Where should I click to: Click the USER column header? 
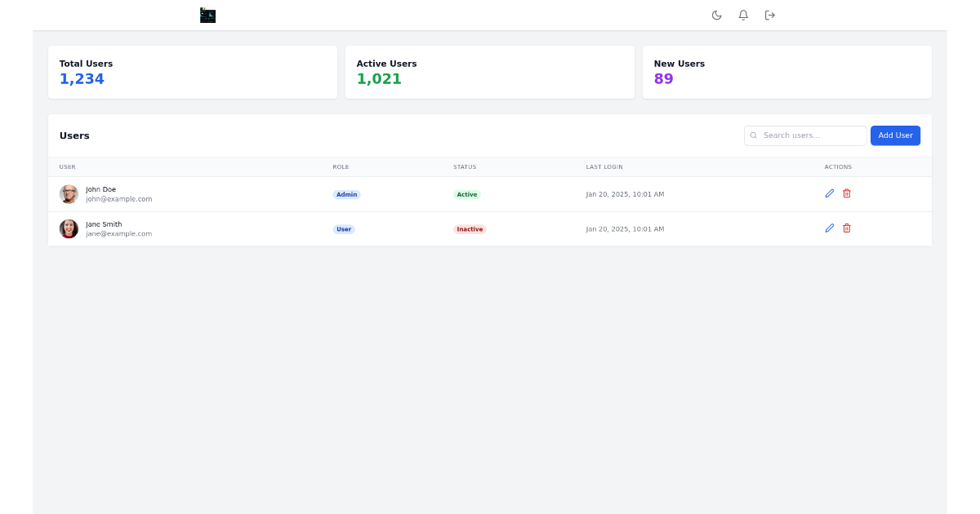pyautogui.click(x=67, y=166)
